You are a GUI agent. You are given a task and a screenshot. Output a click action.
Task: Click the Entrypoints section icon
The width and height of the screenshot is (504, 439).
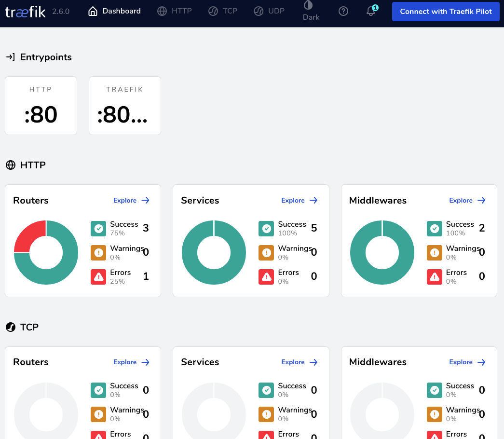click(10, 57)
